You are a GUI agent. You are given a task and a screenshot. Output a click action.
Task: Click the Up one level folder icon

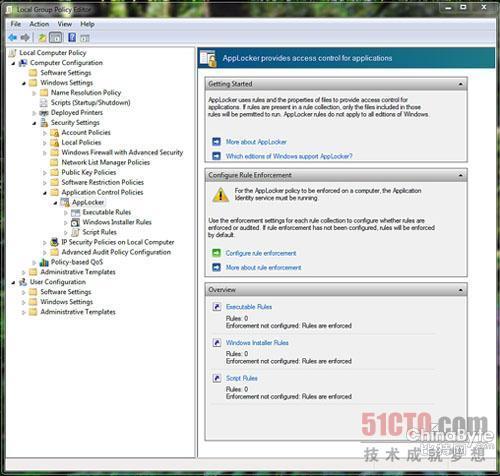tap(42, 38)
